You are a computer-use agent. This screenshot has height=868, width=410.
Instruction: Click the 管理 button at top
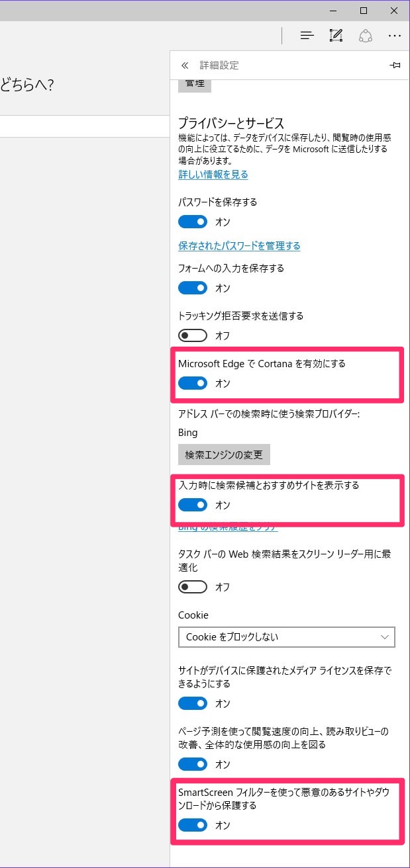pyautogui.click(x=195, y=85)
